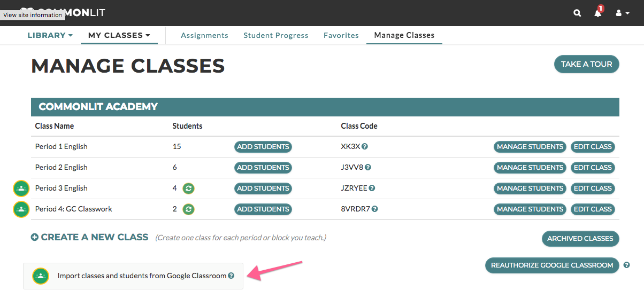Click the Class Code column header

(359, 126)
